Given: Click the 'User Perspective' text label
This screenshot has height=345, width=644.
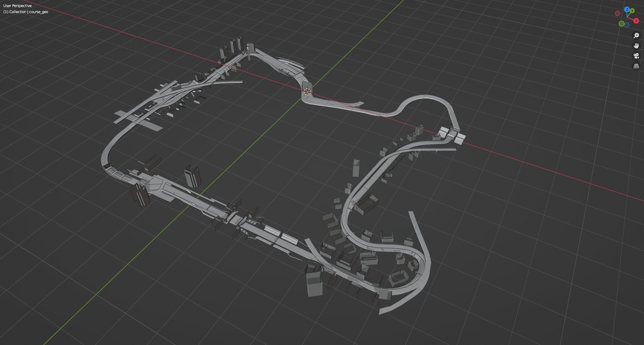Looking at the screenshot, I should pos(18,5).
